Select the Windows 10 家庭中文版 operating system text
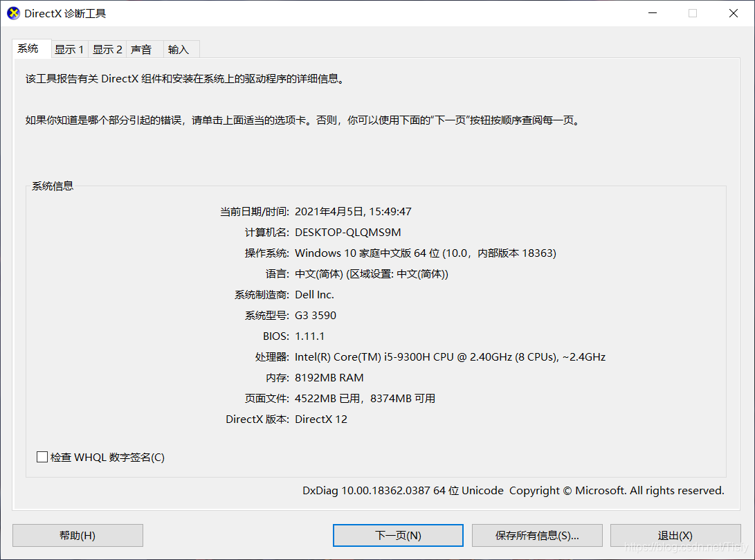755x560 pixels. pyautogui.click(x=425, y=253)
